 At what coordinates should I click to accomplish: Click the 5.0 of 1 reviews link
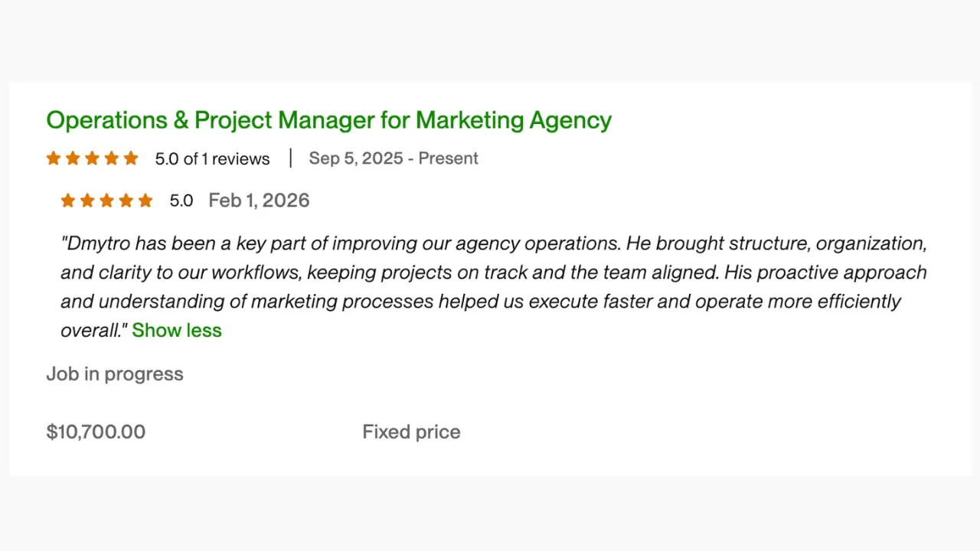(212, 158)
